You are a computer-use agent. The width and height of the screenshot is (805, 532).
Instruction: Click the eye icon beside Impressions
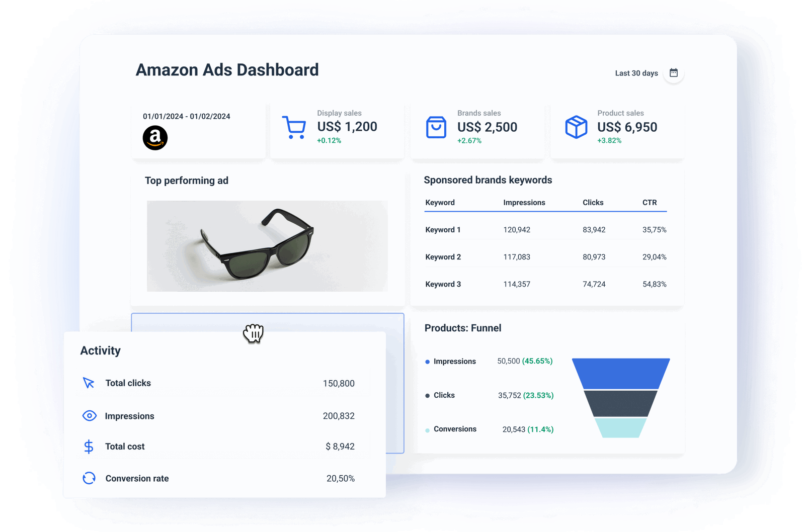pos(89,415)
